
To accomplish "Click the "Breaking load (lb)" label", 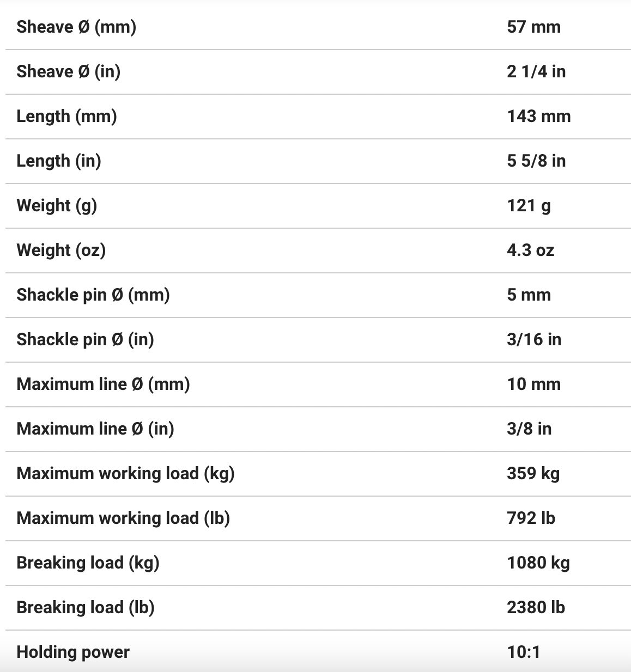I will [x=86, y=607].
